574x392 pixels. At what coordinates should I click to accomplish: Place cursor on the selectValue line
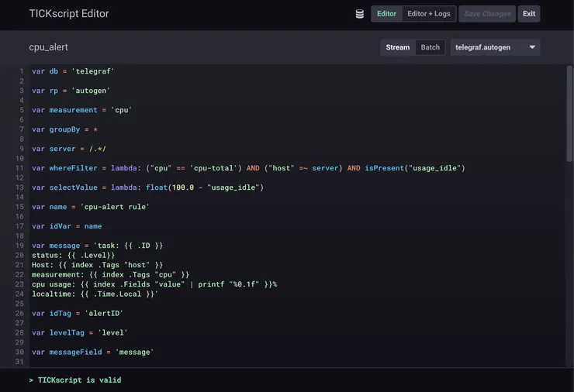click(147, 187)
